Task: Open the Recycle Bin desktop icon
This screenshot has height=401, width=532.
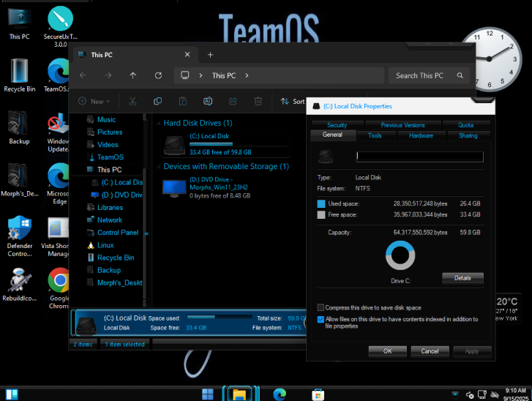Action: tap(19, 75)
